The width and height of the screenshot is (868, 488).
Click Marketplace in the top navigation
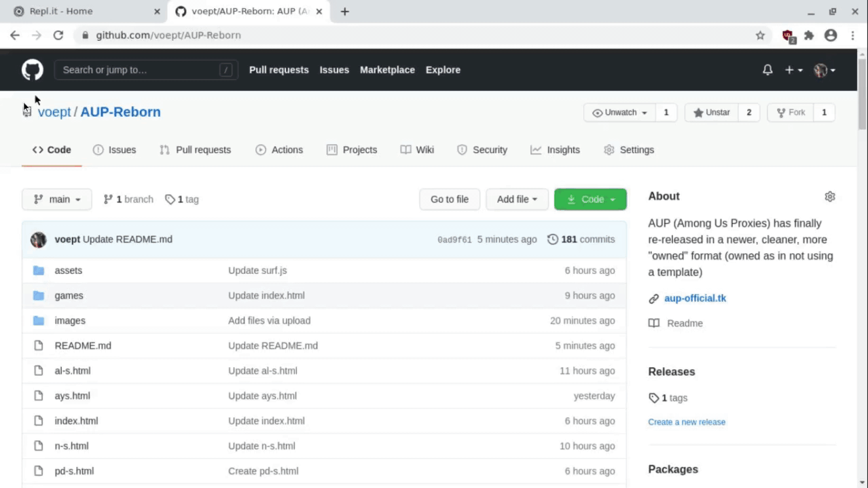point(387,70)
